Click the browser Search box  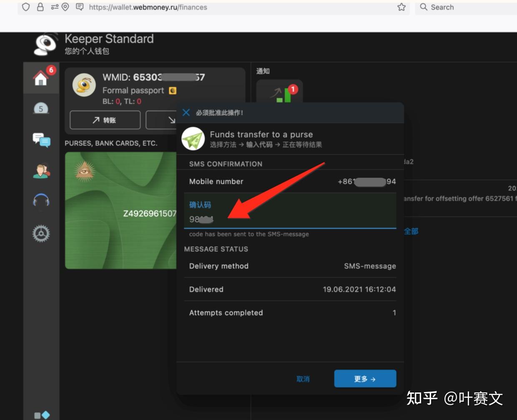pyautogui.click(x=466, y=7)
